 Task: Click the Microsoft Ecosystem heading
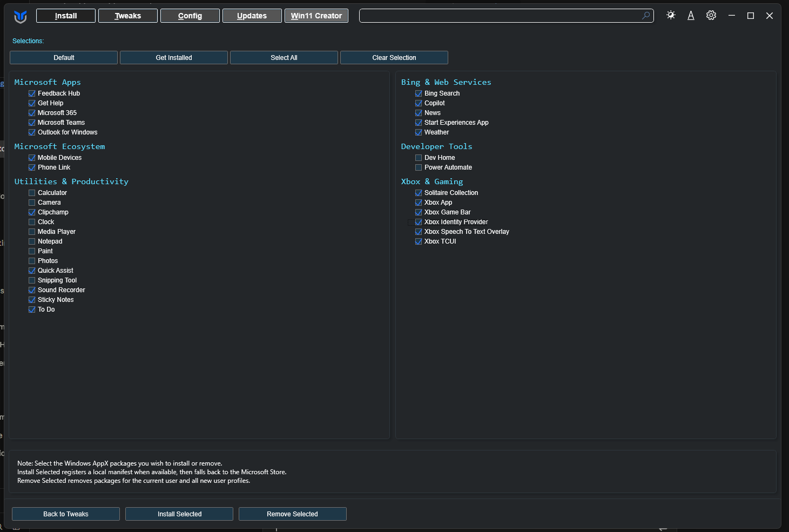tap(59, 146)
